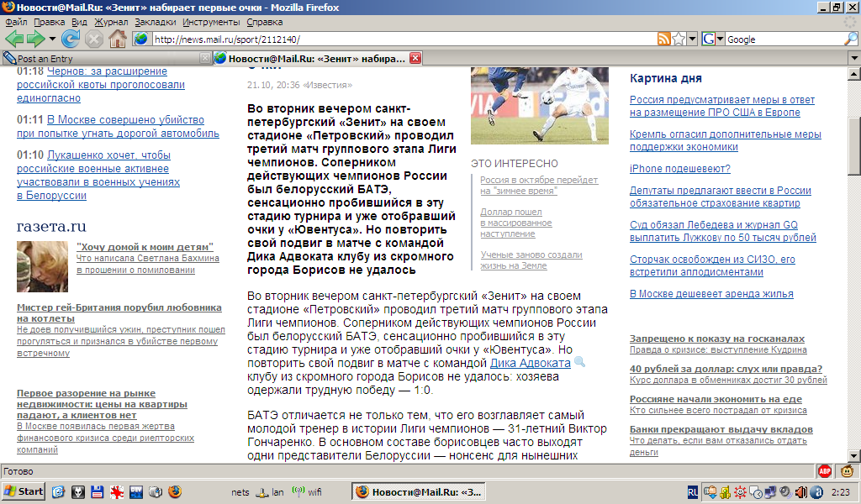Launch the red splat quick launch icon
This screenshot has height=504, width=861.
coord(117,492)
